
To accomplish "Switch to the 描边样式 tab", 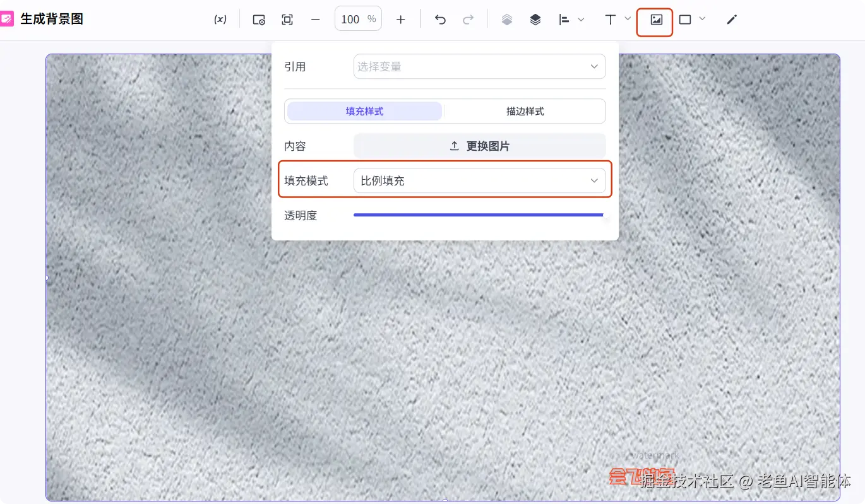I will pos(525,111).
